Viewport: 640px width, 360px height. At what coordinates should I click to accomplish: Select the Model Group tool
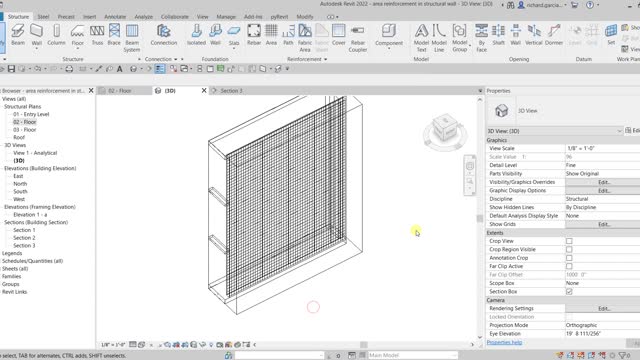point(460,38)
